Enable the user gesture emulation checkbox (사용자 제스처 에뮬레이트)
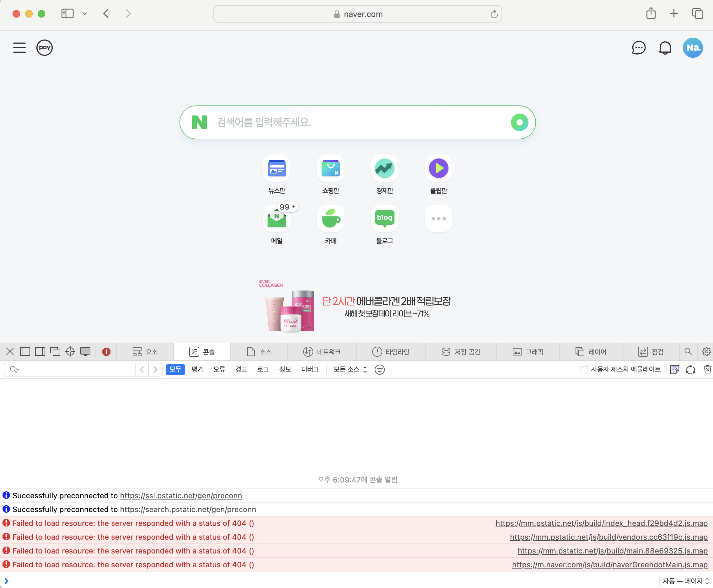The width and height of the screenshot is (713, 588). click(584, 370)
